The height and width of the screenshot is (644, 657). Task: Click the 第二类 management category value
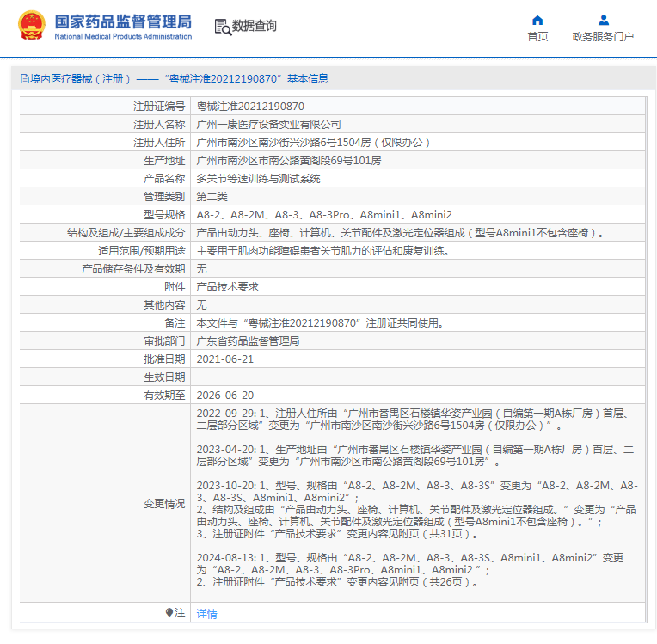pyautogui.click(x=212, y=197)
